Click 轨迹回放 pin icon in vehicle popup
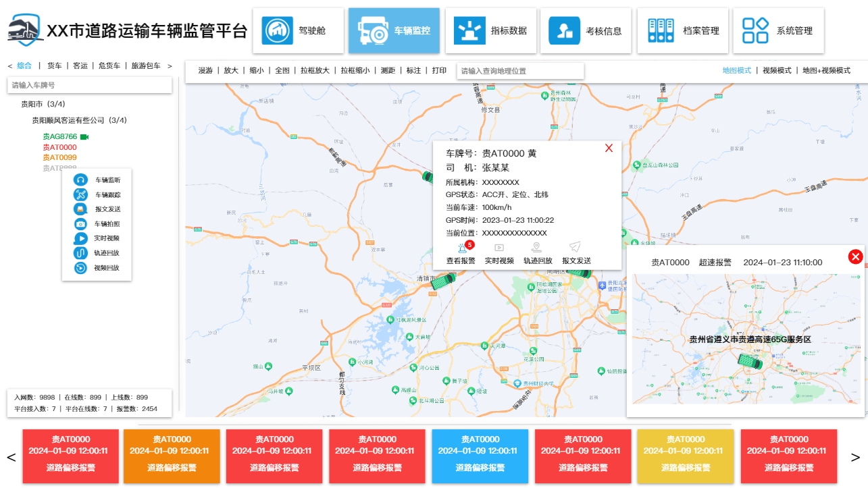Image resolution: width=868 pixels, height=488 pixels. (x=537, y=247)
